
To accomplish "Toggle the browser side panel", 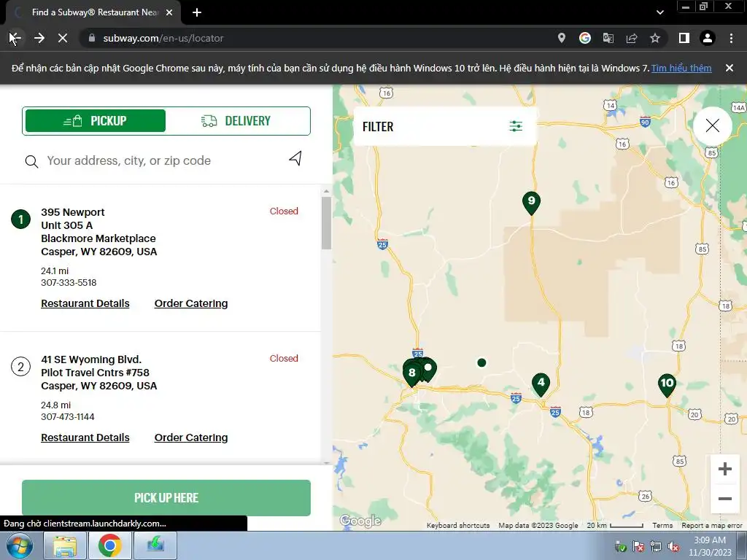I will [x=684, y=38].
